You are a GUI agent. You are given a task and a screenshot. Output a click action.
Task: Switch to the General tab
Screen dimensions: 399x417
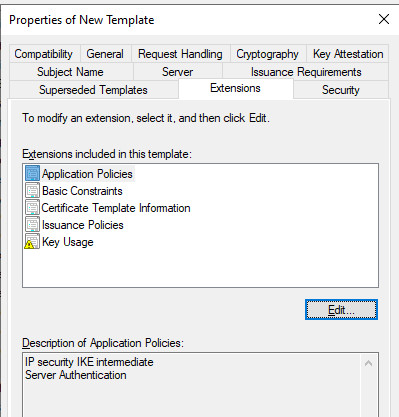pyautogui.click(x=106, y=54)
